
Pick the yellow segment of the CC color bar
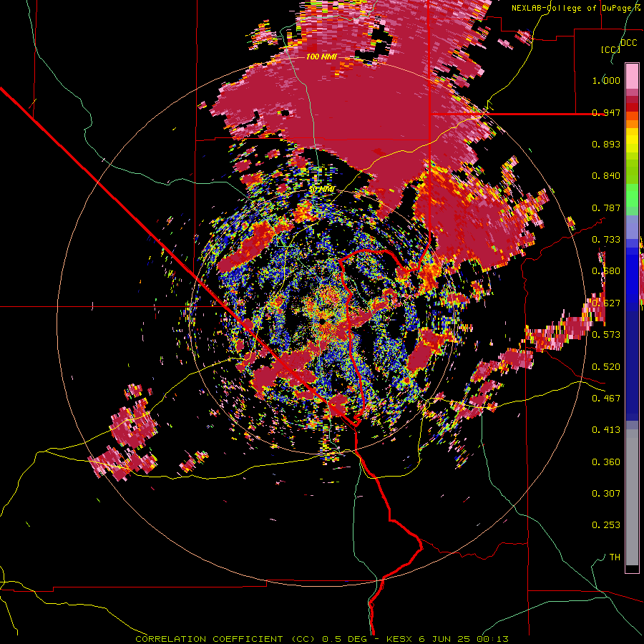click(632, 140)
